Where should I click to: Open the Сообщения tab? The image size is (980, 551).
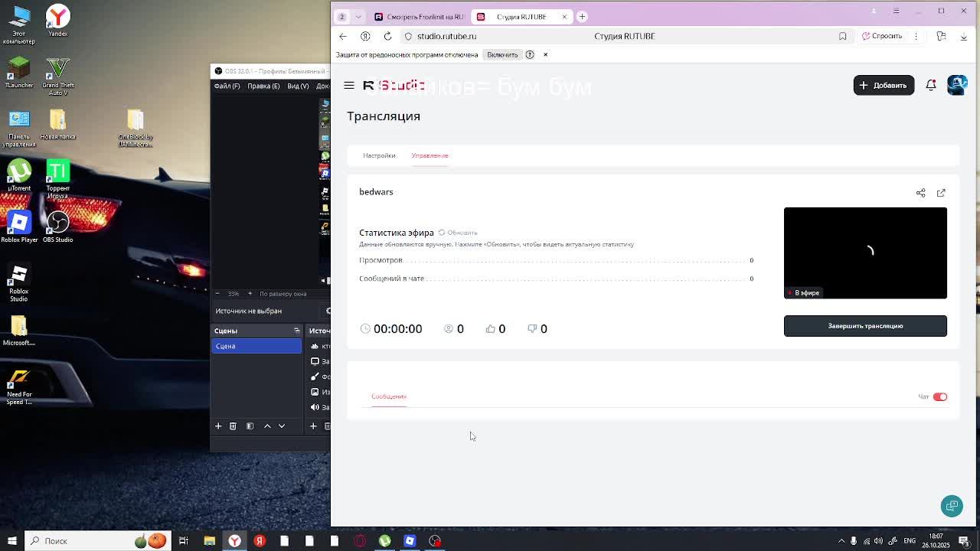pyautogui.click(x=389, y=396)
